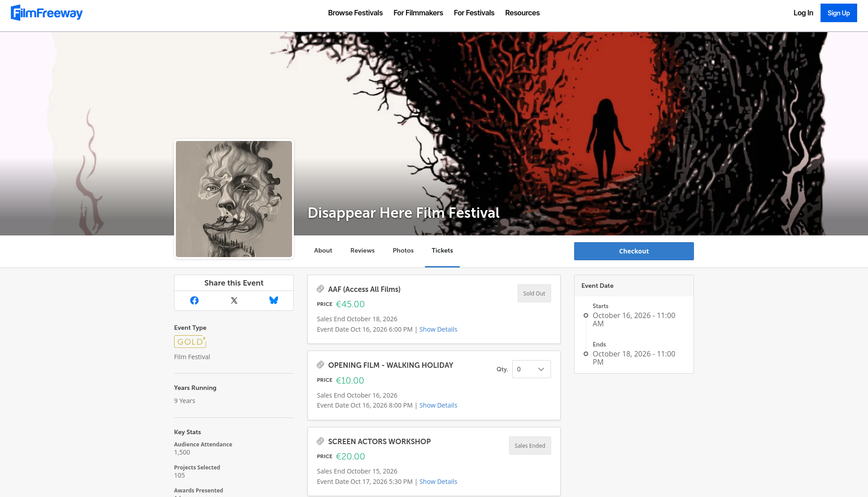The width and height of the screenshot is (868, 497).
Task: Share the event on Bluesky
Action: pyautogui.click(x=274, y=300)
